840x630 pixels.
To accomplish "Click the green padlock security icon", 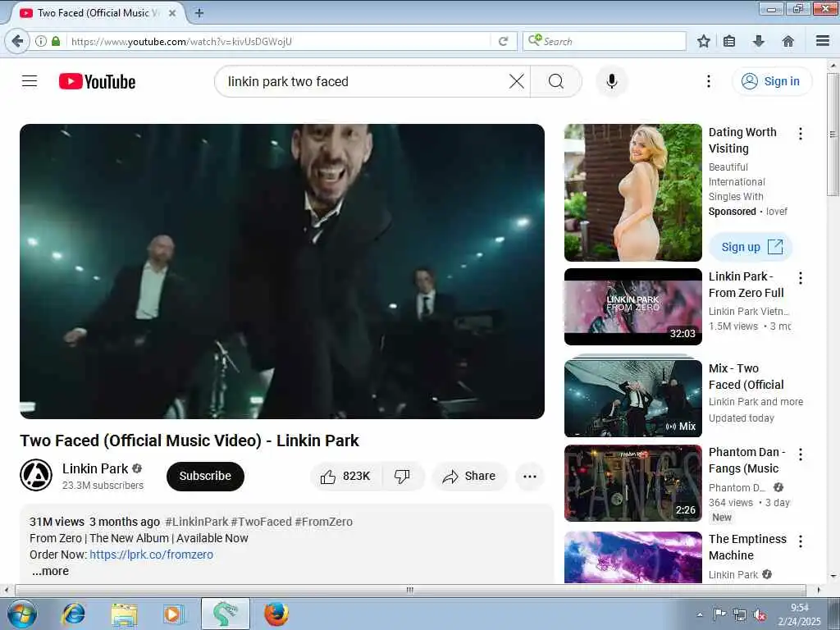I will point(56,41).
